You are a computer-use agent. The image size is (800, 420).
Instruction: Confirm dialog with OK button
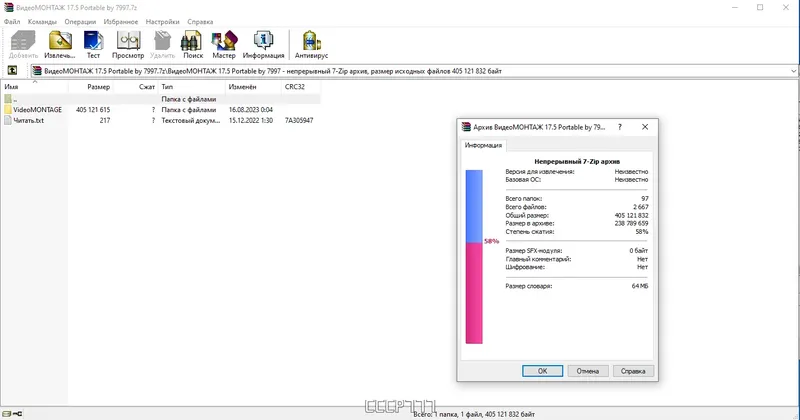pyautogui.click(x=542, y=371)
